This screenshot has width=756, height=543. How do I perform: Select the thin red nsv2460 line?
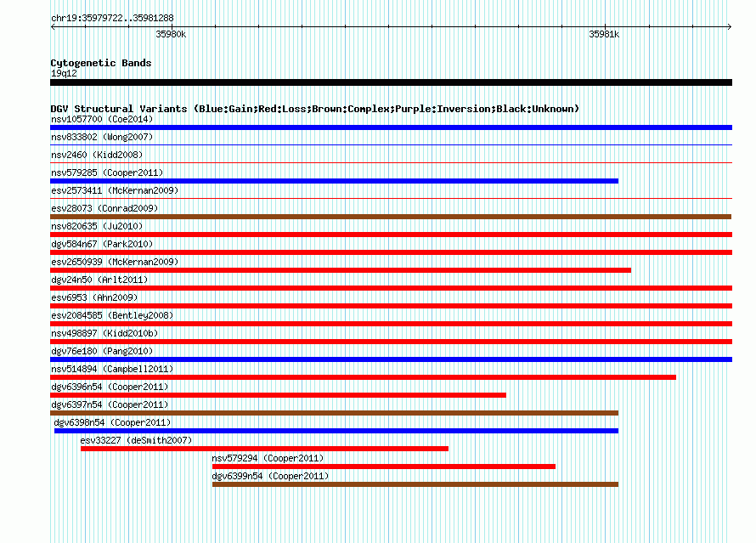coord(391,162)
